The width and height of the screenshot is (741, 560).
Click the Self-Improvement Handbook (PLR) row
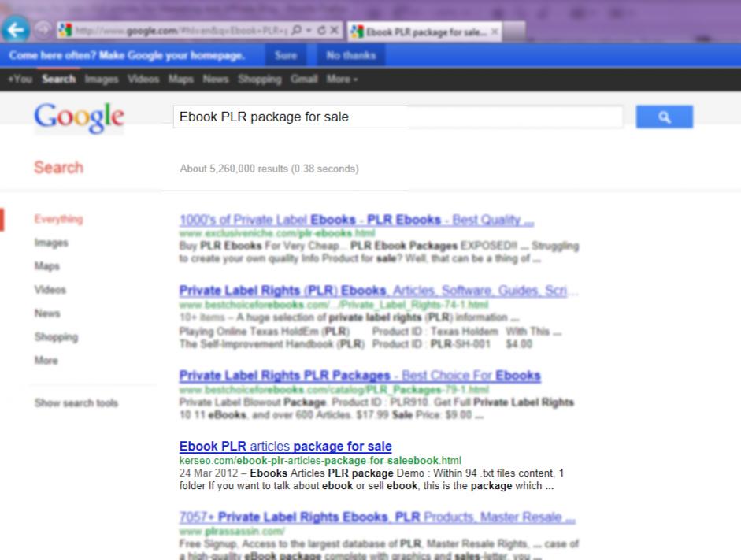(x=355, y=344)
